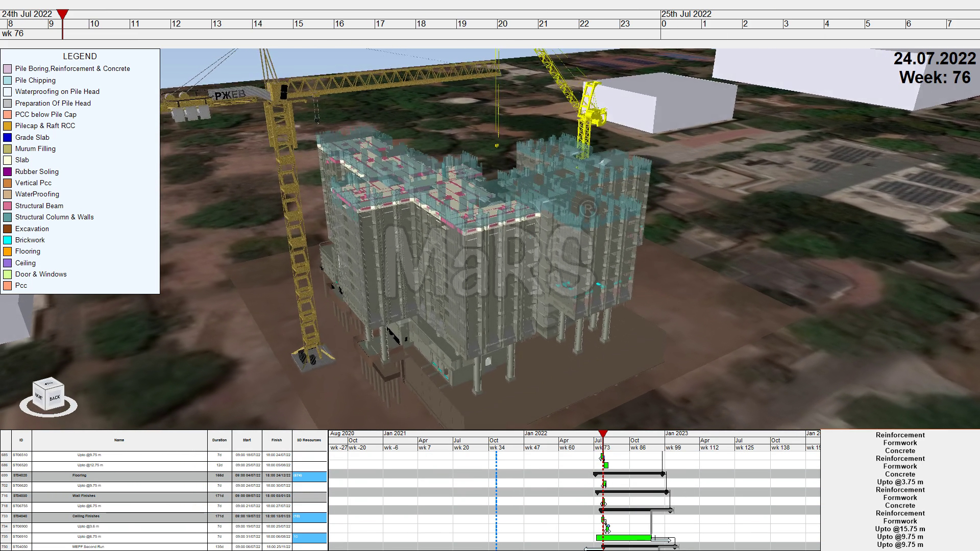Screen dimensions: 980x551
Task: Click the blue Grade Slab swatch
Action: pos(7,137)
